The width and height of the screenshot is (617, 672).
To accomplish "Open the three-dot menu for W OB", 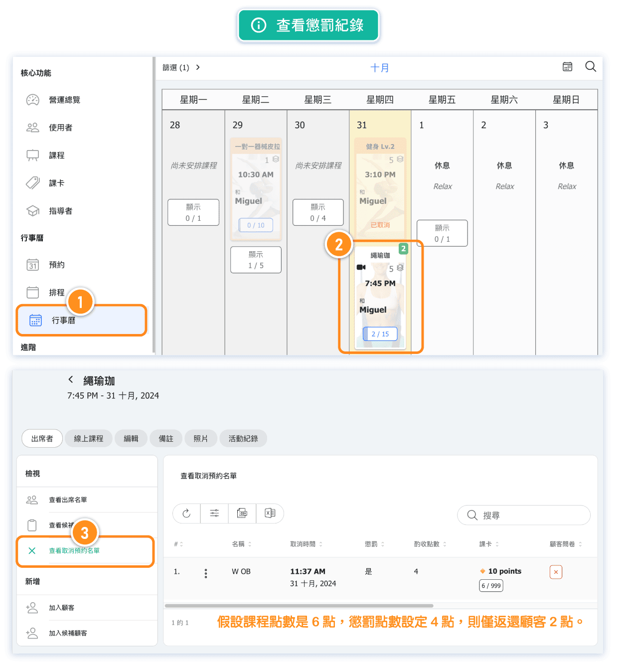I will pyautogui.click(x=206, y=574).
